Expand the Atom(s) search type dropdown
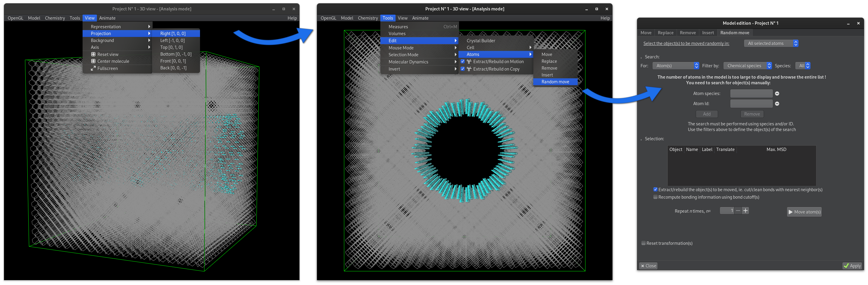868x285 pixels. click(676, 66)
